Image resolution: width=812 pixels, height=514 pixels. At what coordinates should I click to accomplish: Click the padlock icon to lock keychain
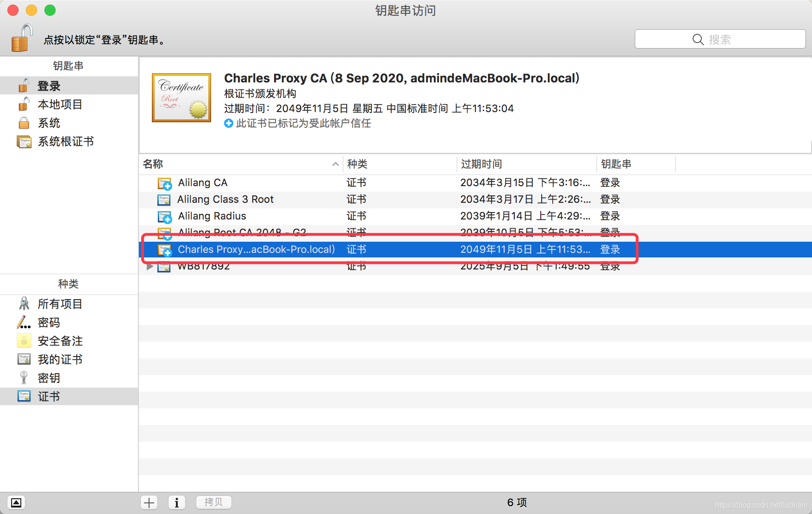click(22, 38)
